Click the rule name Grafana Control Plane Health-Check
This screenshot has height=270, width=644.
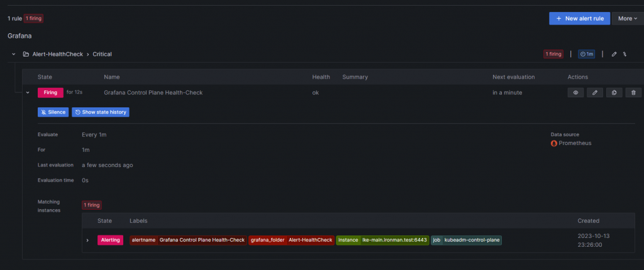tap(153, 93)
